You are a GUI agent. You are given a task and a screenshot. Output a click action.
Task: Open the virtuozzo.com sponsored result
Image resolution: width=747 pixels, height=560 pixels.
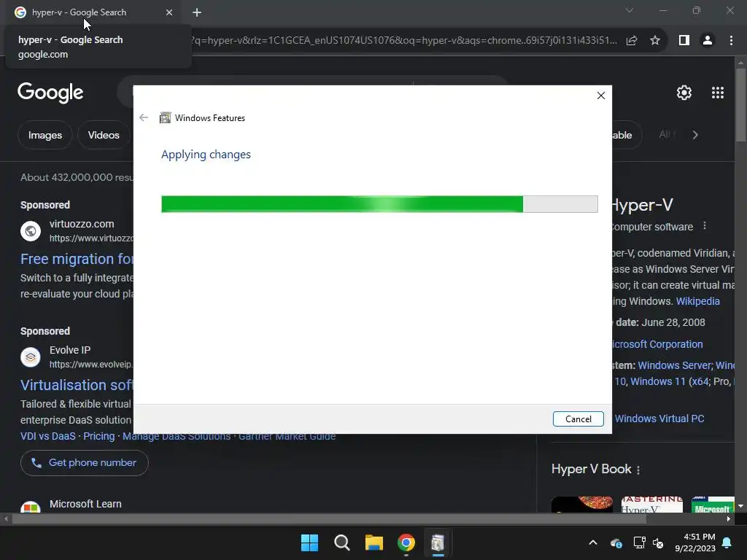(x=82, y=224)
